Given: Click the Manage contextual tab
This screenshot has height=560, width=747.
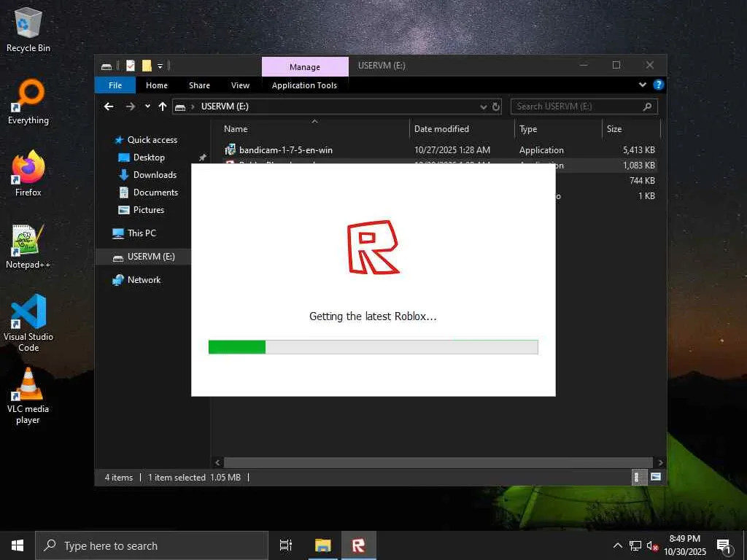Looking at the screenshot, I should tap(305, 66).
